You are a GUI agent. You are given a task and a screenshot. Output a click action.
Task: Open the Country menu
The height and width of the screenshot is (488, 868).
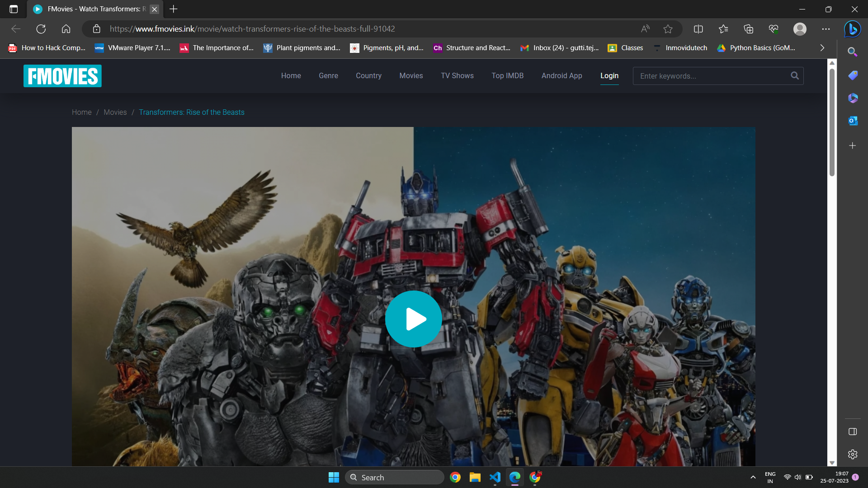point(368,75)
